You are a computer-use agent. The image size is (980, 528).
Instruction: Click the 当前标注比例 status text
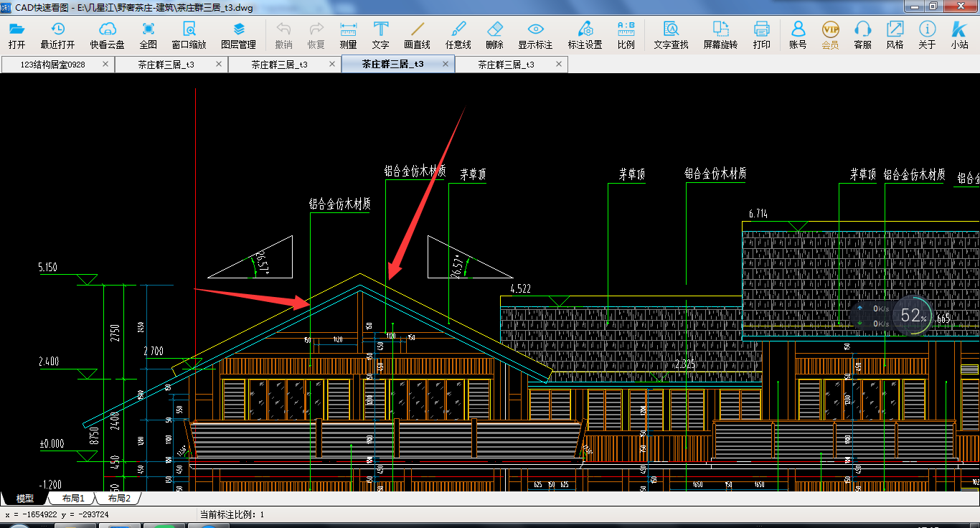point(232,514)
